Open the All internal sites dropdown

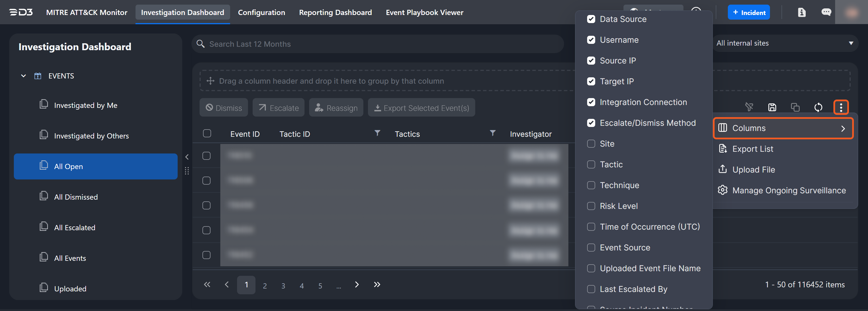(785, 43)
